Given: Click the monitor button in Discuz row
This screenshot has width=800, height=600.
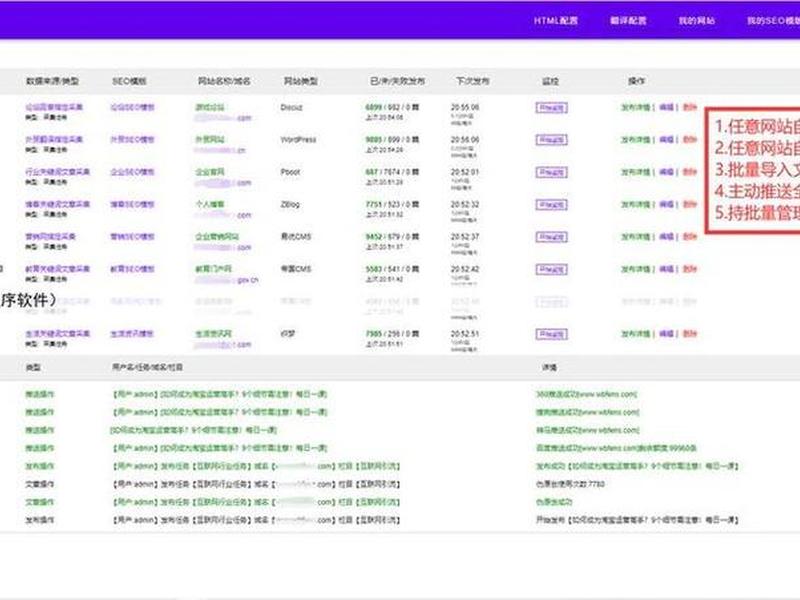Looking at the screenshot, I should pos(551,108).
